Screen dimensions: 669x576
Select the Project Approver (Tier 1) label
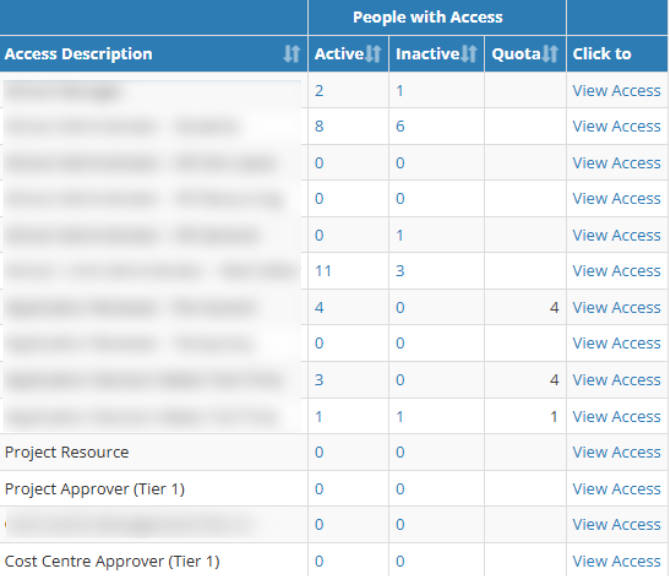coord(95,489)
